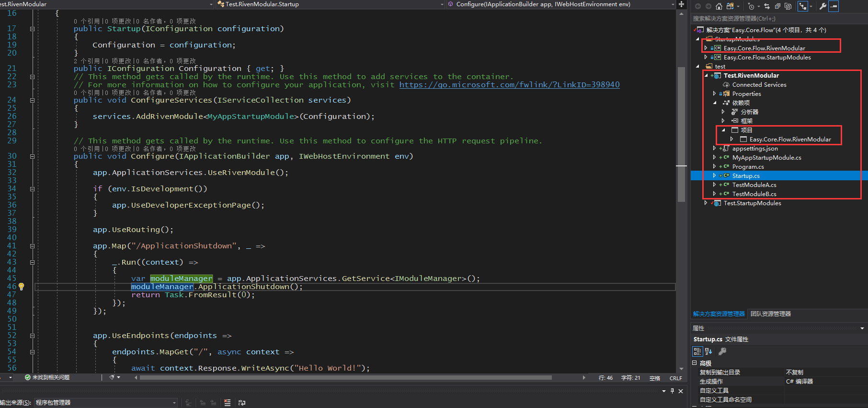Click the lightbulb quick actions icon
868x408 pixels.
tap(21, 287)
